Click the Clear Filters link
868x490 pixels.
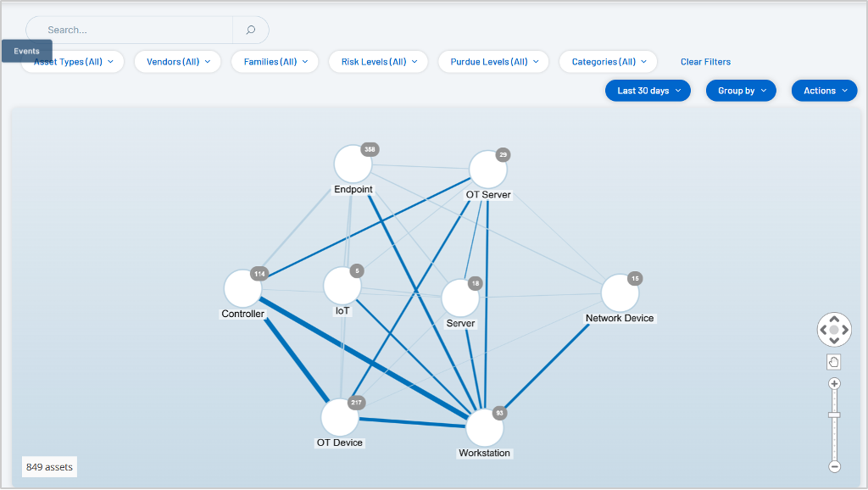pyautogui.click(x=706, y=62)
